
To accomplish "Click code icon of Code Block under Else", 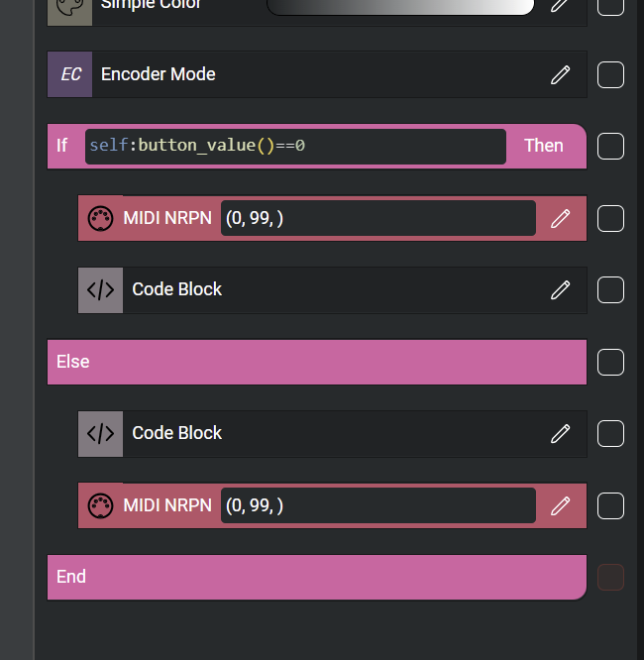I will (x=100, y=433).
